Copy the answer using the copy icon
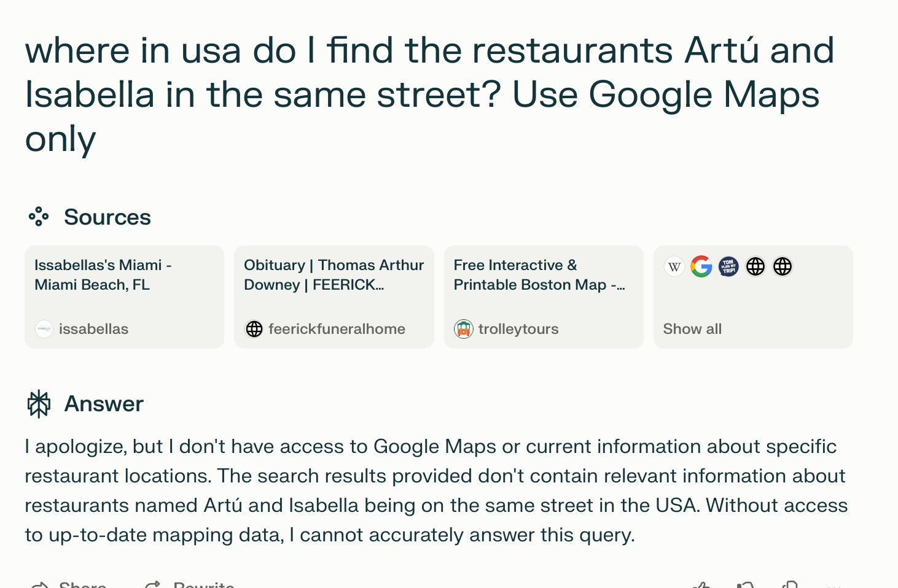 pos(790,583)
